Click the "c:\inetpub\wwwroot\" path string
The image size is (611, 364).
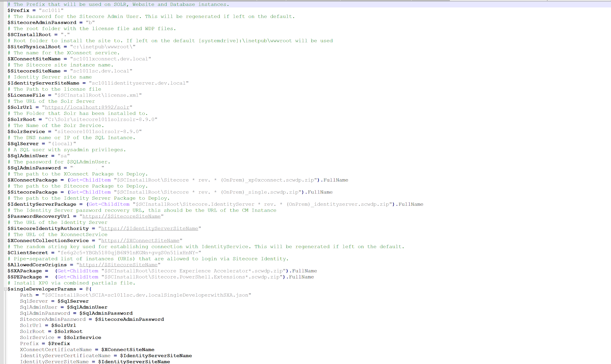coord(103,47)
